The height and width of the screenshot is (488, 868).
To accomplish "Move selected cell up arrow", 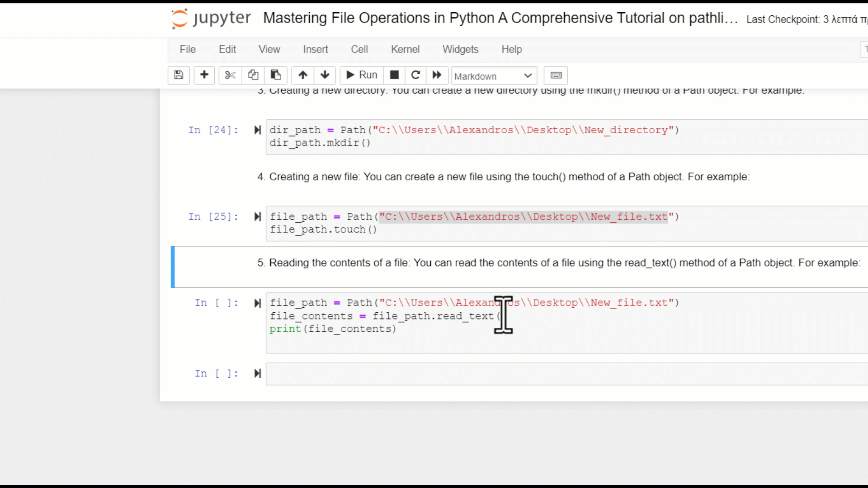I will tap(303, 75).
